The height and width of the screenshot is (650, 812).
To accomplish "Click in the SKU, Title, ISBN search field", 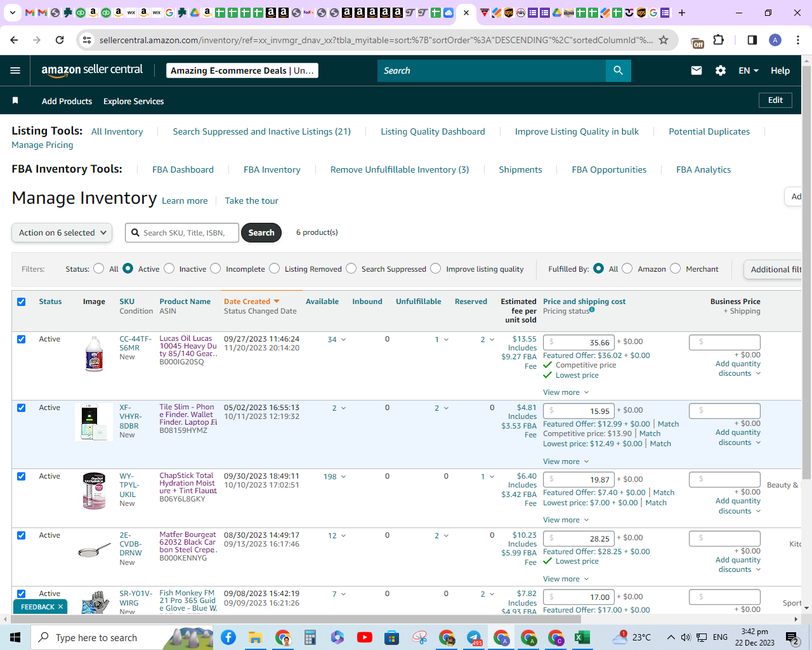I will pyautogui.click(x=182, y=233).
